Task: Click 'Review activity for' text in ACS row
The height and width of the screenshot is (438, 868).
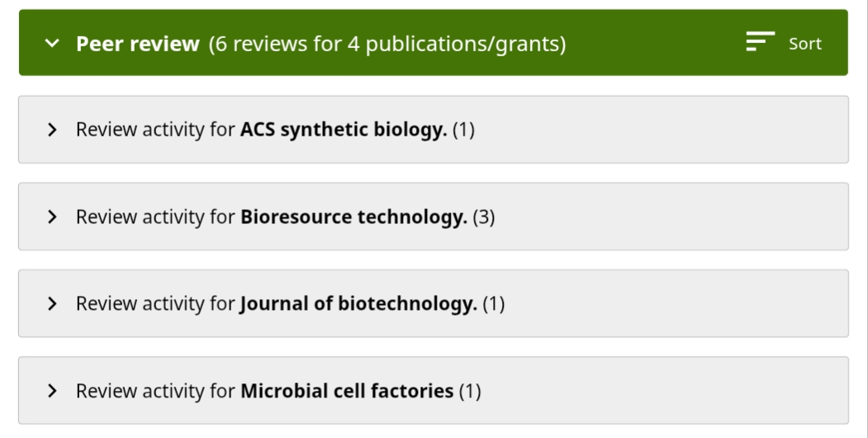Action: point(155,130)
